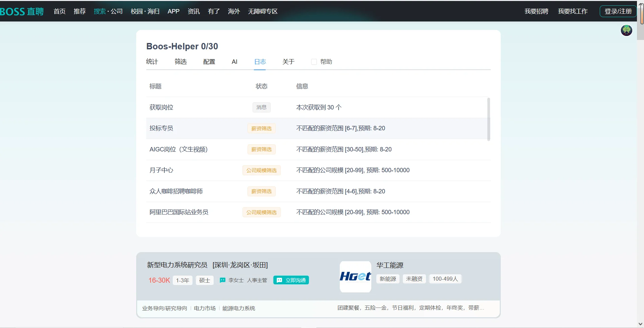
Task: Open the 配置 tab
Action: [x=209, y=62]
